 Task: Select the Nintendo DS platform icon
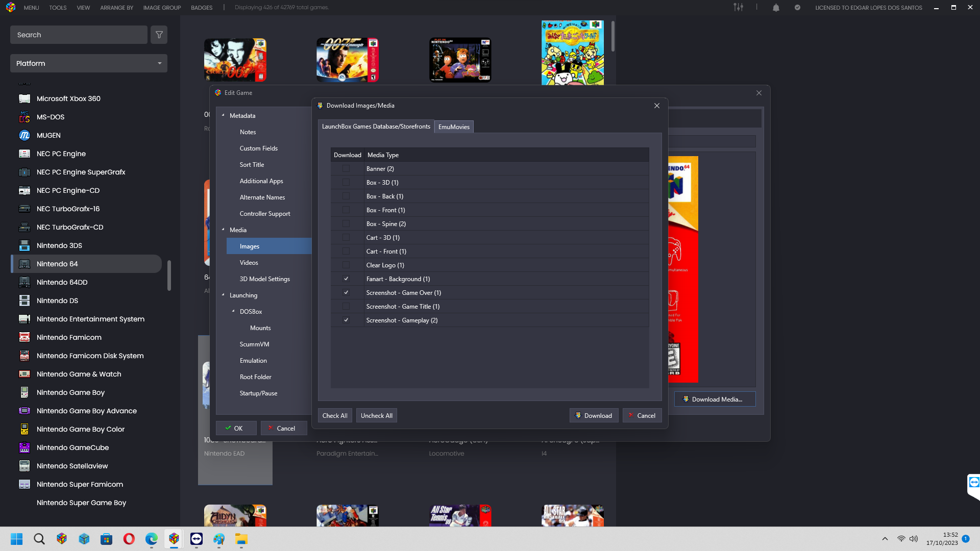[24, 300]
